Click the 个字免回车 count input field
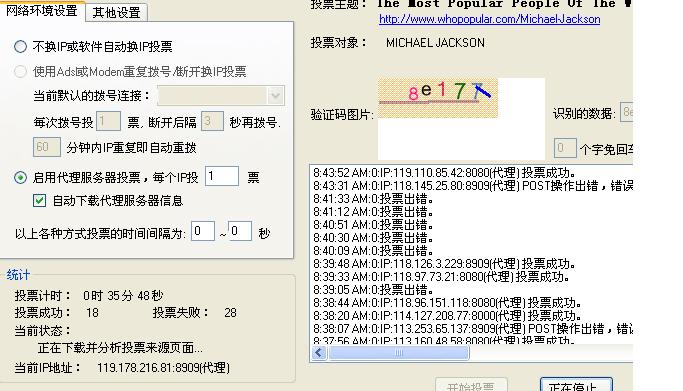The width and height of the screenshot is (683, 391). pos(565,148)
